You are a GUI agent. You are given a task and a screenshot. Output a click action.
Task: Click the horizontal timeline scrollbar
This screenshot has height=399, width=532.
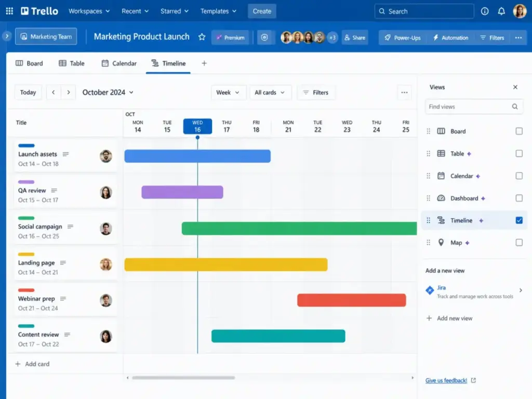tap(183, 378)
